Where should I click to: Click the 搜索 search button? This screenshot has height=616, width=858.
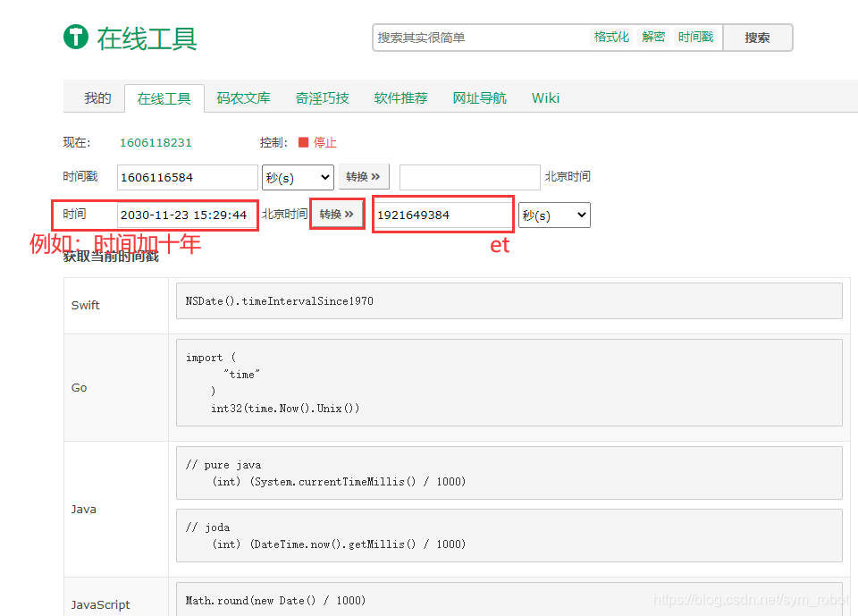(757, 38)
